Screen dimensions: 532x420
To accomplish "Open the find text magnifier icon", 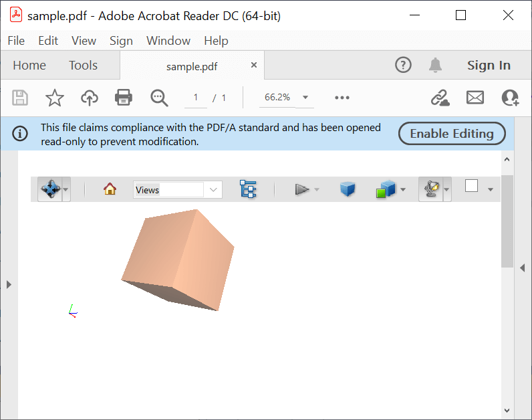I will click(159, 98).
